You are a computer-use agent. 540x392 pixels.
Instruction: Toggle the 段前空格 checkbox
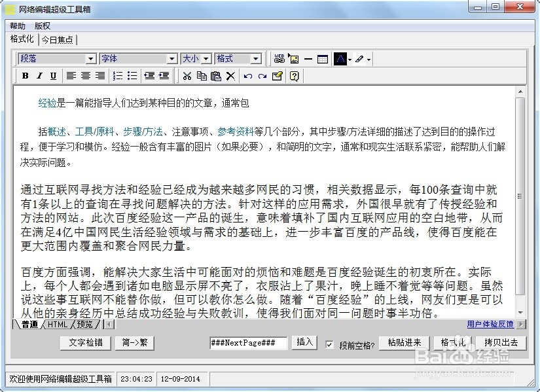[x=330, y=344]
